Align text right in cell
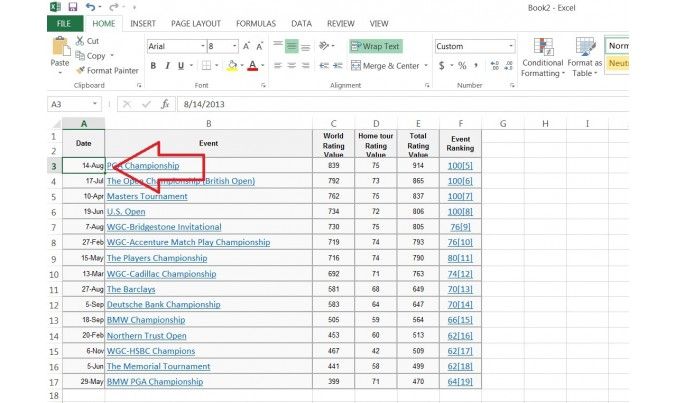 click(x=306, y=65)
